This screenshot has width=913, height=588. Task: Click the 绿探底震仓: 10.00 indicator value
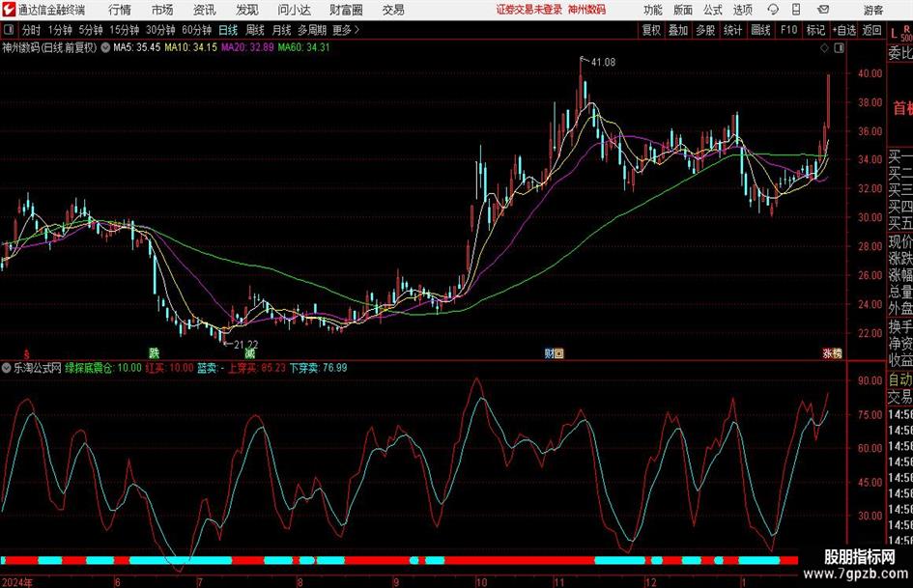coord(103,368)
